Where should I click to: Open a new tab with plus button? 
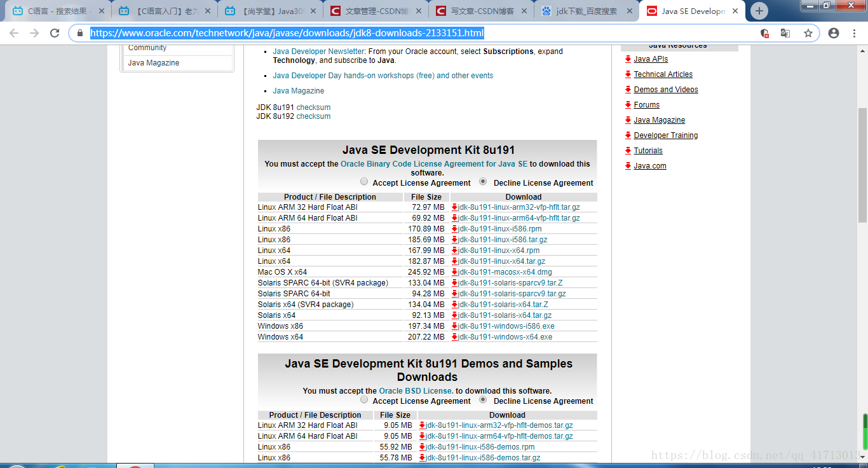tap(759, 11)
